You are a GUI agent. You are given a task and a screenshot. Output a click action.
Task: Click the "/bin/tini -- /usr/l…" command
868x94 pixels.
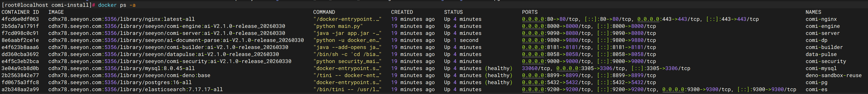tap(348, 90)
